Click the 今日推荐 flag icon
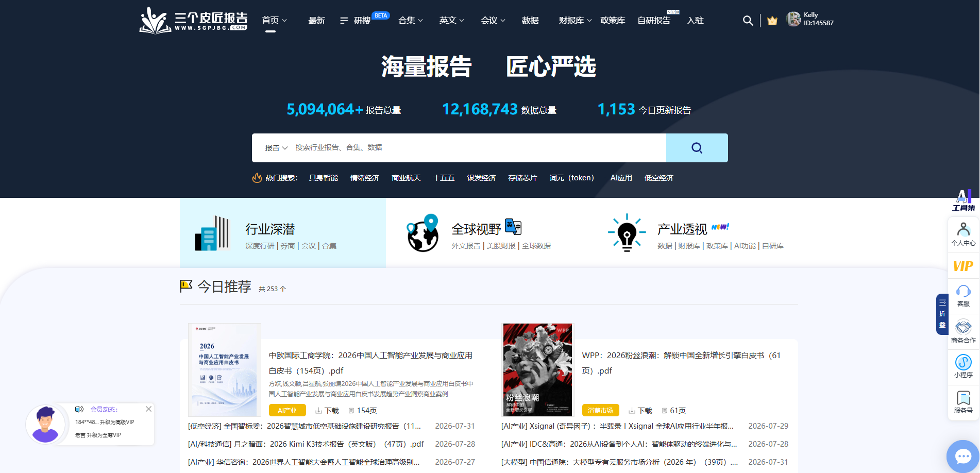The width and height of the screenshot is (980, 473). click(x=186, y=286)
